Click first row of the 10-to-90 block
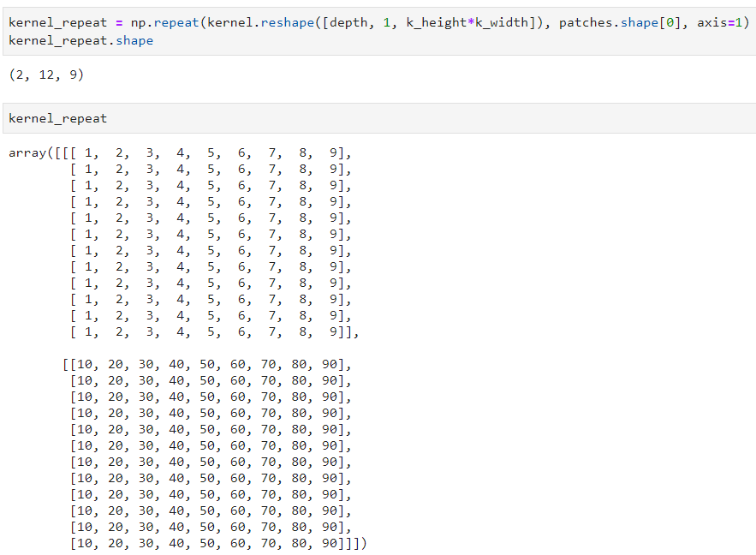 pyautogui.click(x=211, y=365)
